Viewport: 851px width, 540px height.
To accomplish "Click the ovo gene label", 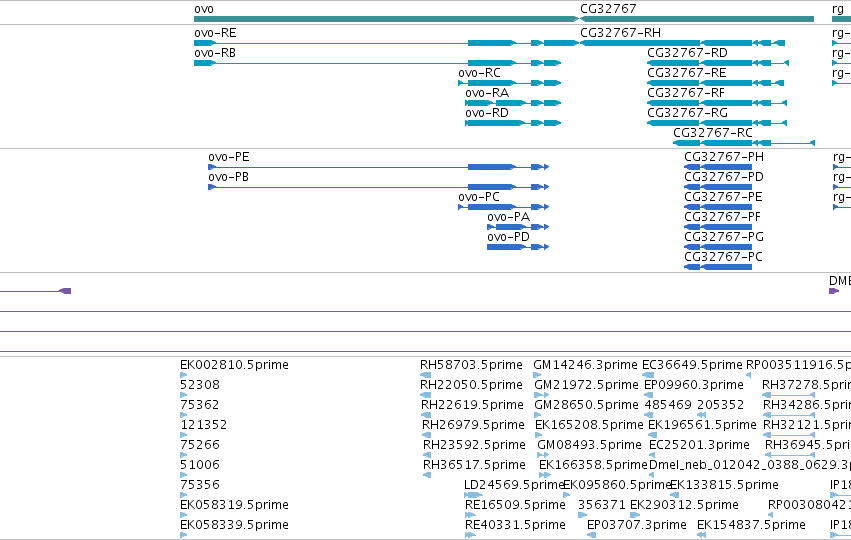I will coord(204,9).
